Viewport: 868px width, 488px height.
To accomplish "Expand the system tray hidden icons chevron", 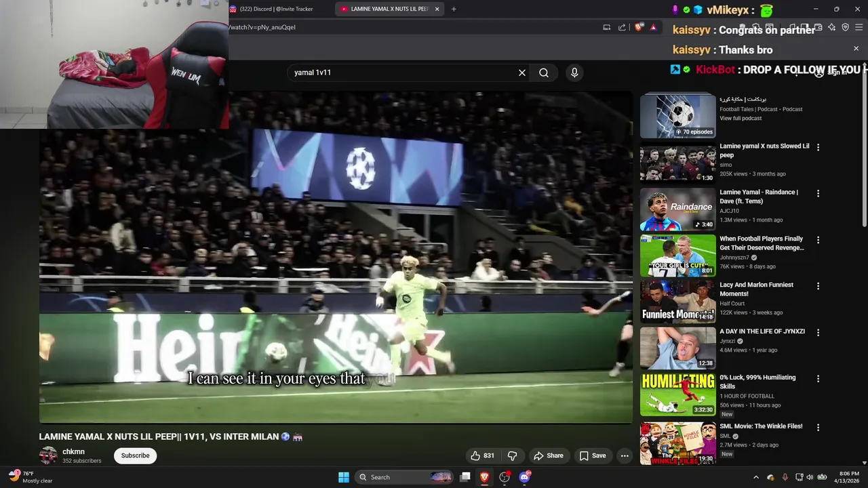I will [x=756, y=477].
